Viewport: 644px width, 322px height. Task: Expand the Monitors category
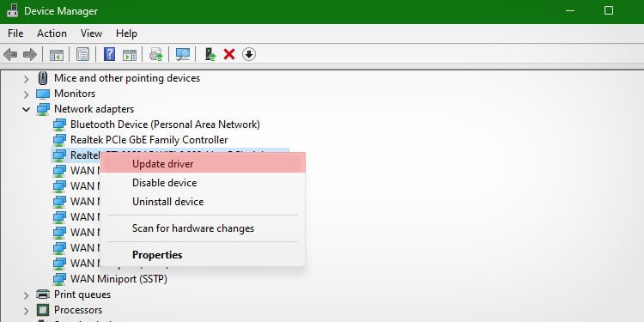27,94
